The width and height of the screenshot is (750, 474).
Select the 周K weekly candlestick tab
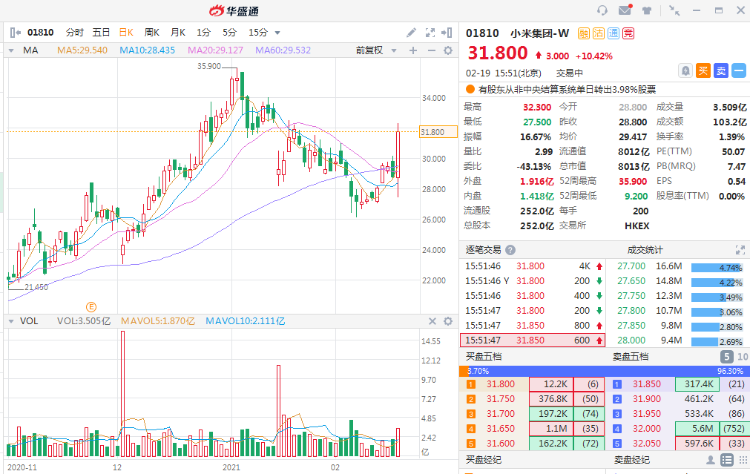(152, 33)
